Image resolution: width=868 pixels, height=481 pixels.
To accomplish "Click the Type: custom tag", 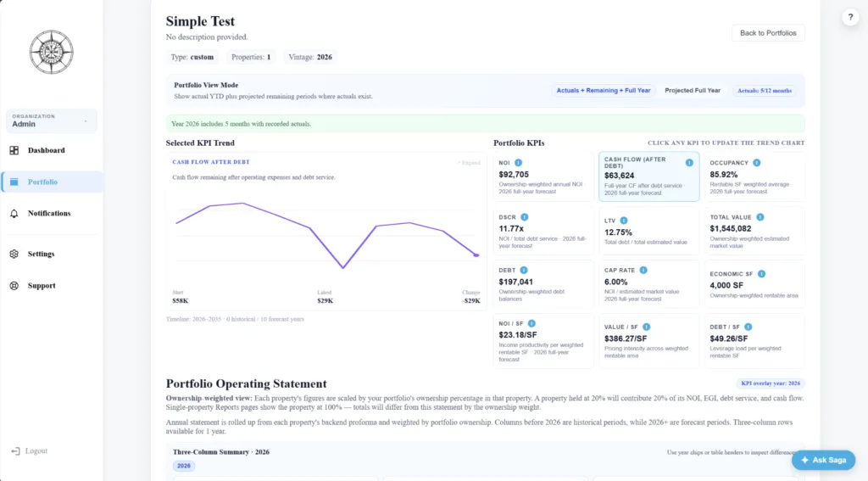I will click(192, 57).
